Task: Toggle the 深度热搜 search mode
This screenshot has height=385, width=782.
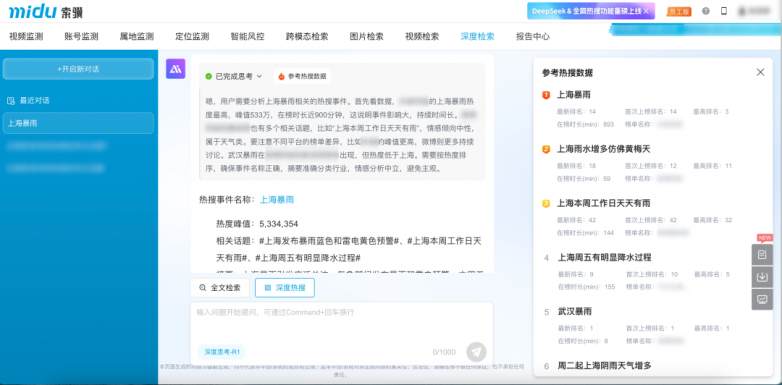Action: (285, 288)
